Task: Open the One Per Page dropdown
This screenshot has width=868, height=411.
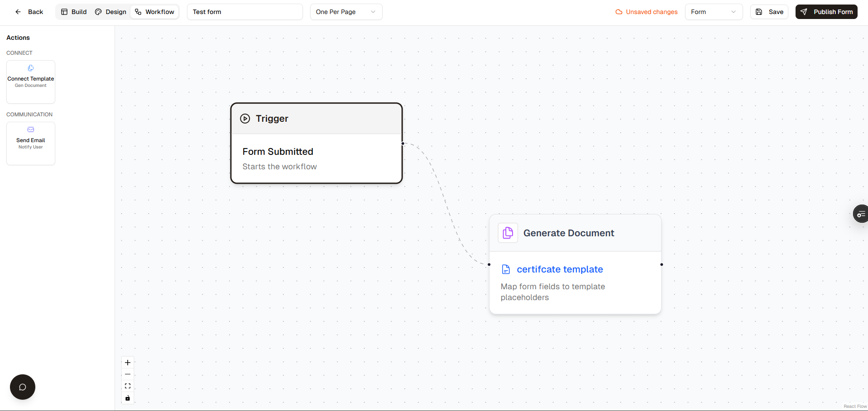Action: (x=346, y=12)
